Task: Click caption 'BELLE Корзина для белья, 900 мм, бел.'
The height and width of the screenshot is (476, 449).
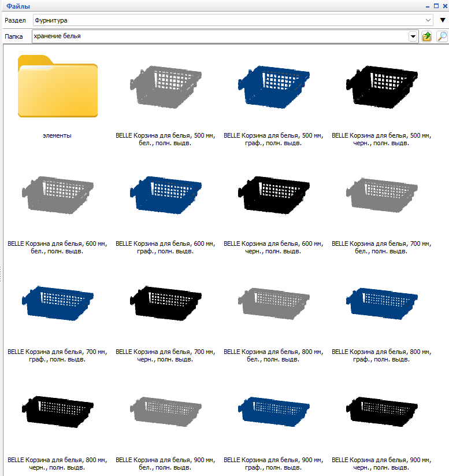Action: (x=165, y=463)
